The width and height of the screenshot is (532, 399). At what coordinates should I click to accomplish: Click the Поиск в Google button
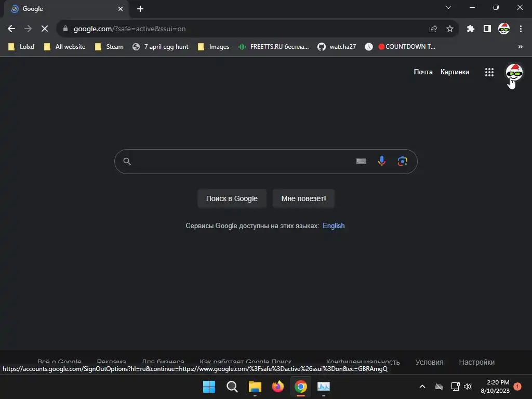tap(232, 198)
